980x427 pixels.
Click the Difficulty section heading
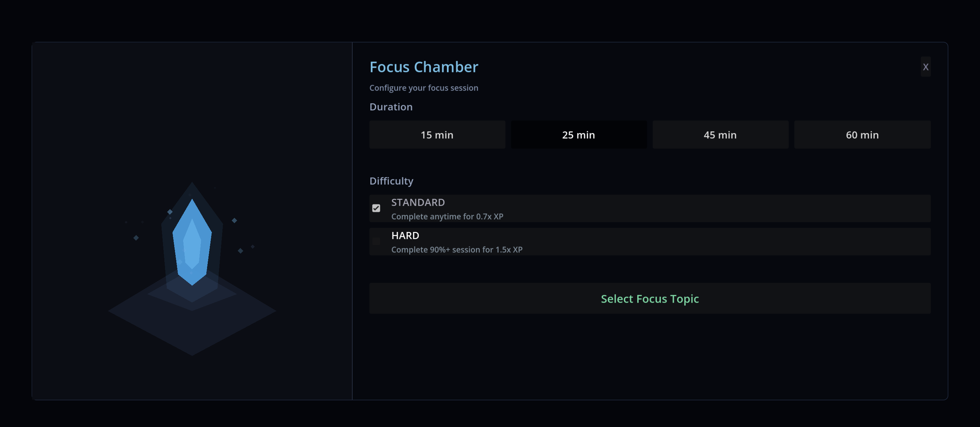(391, 181)
